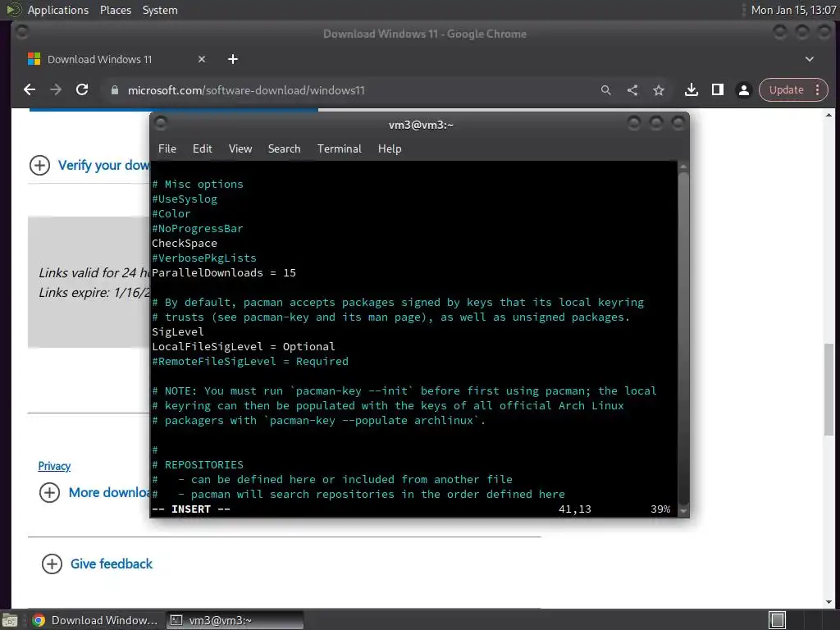This screenshot has width=840, height=630.
Task: Open terminal Edit menu
Action: (x=202, y=149)
